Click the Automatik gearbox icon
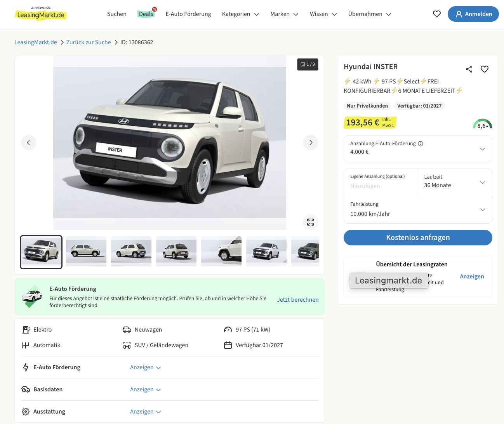The image size is (504, 424). pyautogui.click(x=26, y=345)
